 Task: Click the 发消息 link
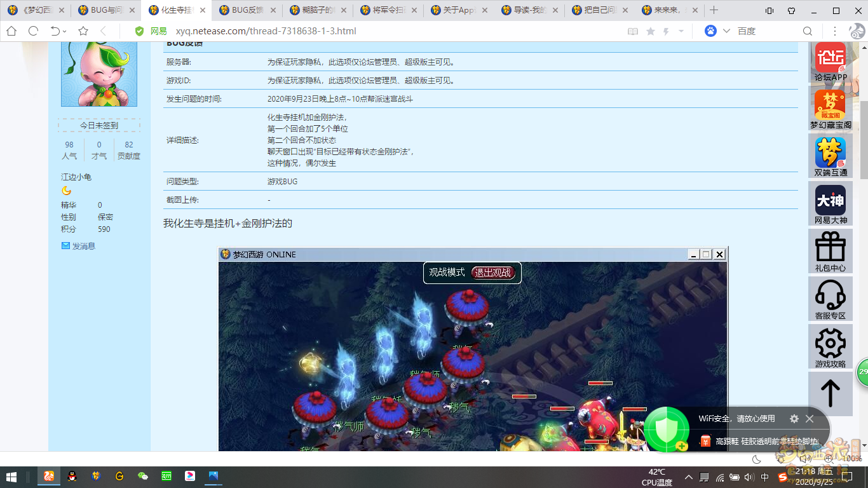[x=83, y=246]
